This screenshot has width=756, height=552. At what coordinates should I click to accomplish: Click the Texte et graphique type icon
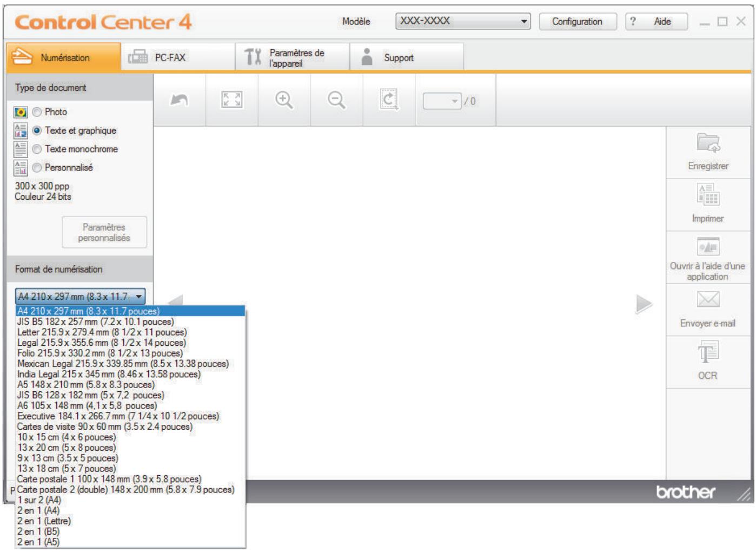(x=21, y=130)
